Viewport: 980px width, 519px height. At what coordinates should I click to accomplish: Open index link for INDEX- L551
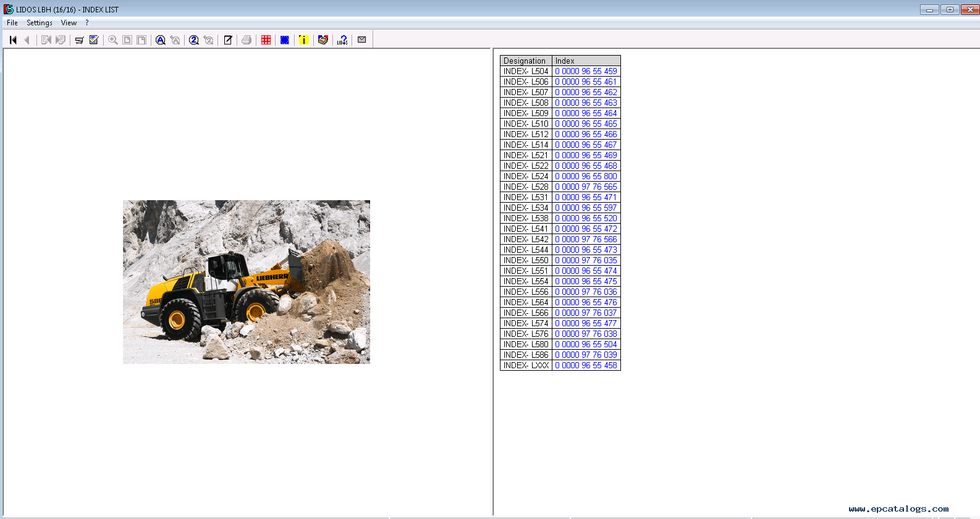pyautogui.click(x=586, y=271)
